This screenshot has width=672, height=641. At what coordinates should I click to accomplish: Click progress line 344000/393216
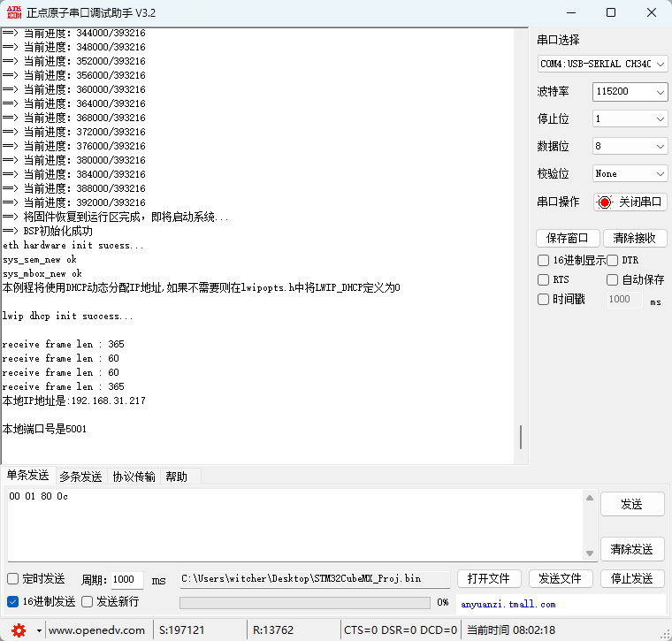coord(74,34)
